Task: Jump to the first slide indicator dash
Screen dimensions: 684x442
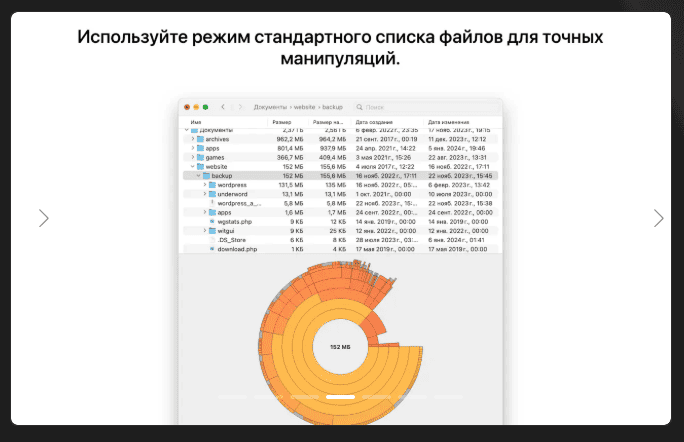Action: point(233,397)
